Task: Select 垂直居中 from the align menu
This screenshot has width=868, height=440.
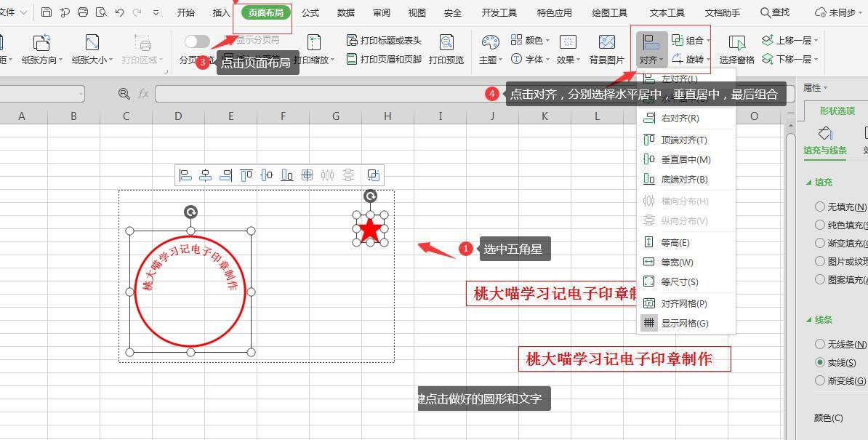Action: tap(685, 159)
